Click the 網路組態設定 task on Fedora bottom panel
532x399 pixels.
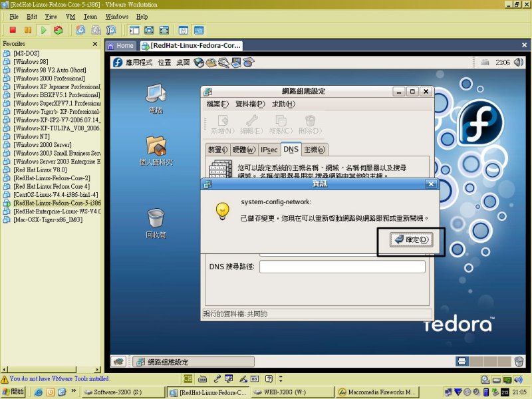click(194, 362)
